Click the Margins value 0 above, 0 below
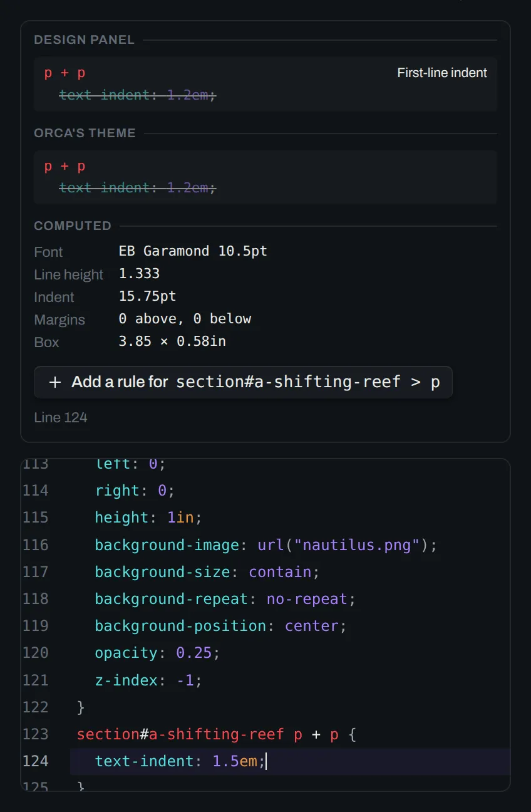Screen dimensions: 531x812 pos(185,319)
